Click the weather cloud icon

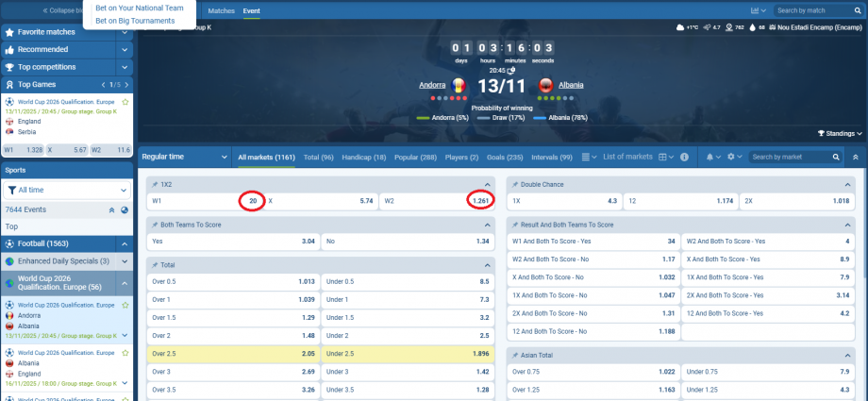pyautogui.click(x=680, y=27)
